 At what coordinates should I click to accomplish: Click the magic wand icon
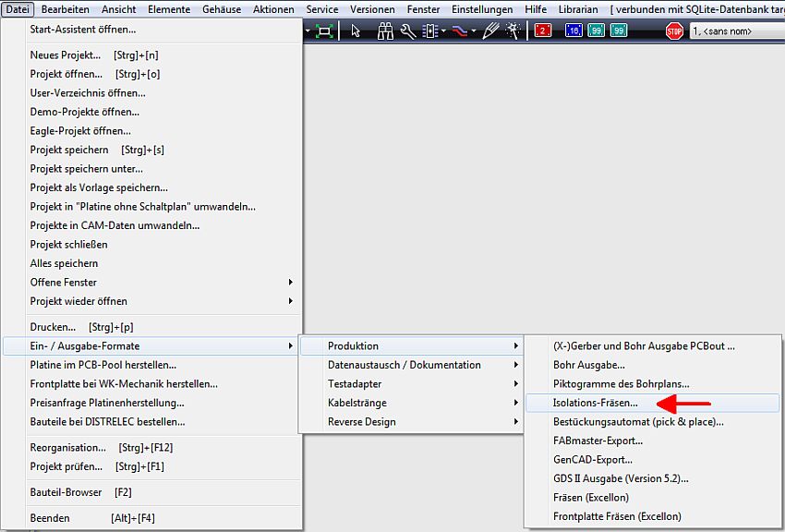pyautogui.click(x=513, y=30)
